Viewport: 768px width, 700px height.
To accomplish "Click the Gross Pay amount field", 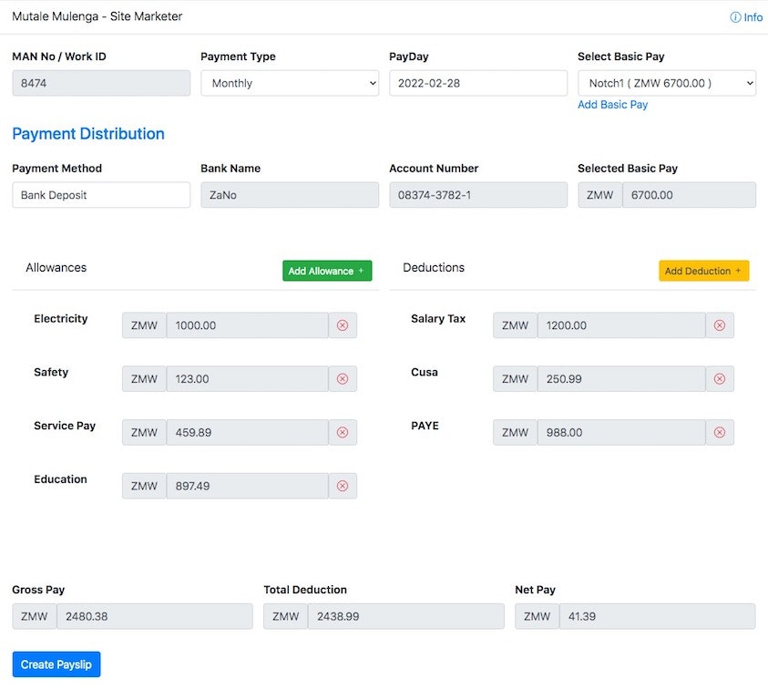I will tap(155, 616).
